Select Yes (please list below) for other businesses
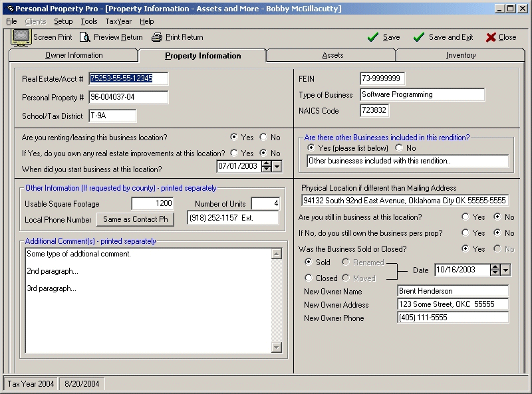 tap(311, 148)
